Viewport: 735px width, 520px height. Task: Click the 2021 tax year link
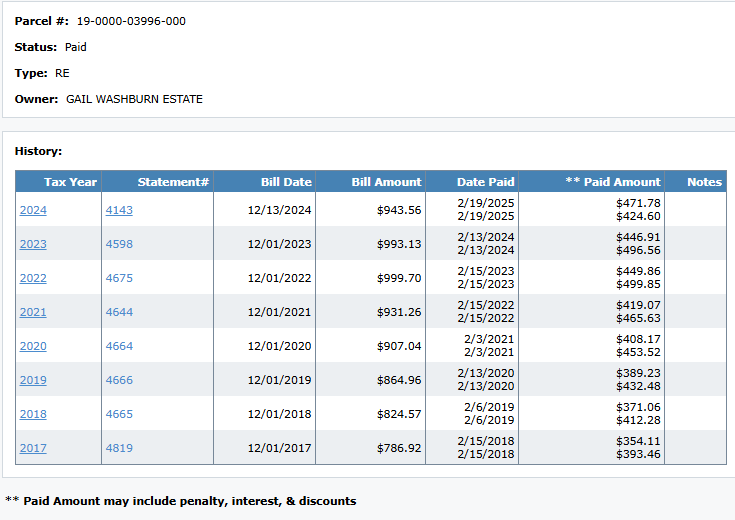(33, 312)
